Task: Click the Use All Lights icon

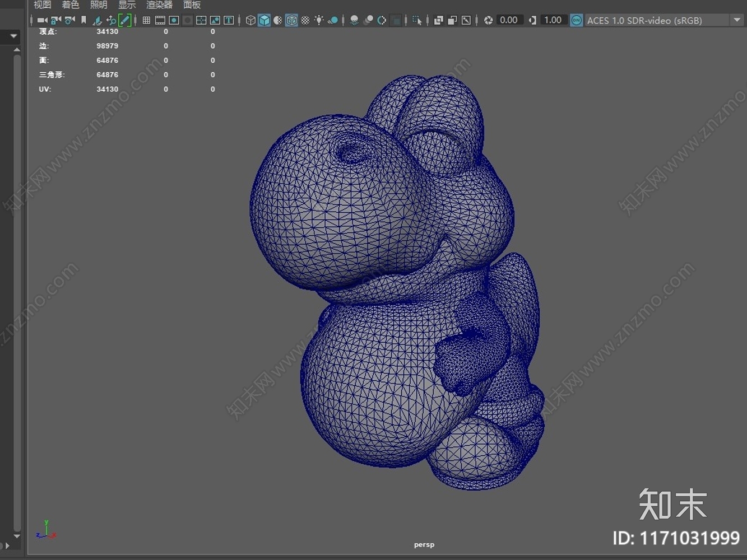Action: point(319,20)
